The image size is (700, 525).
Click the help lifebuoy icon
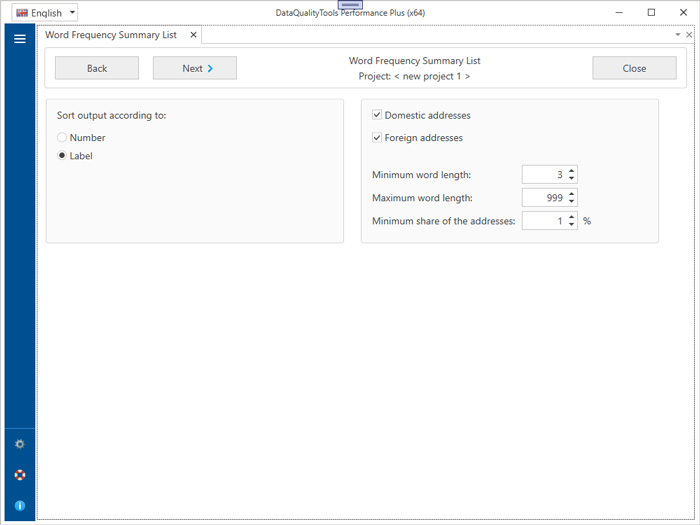tap(19, 475)
